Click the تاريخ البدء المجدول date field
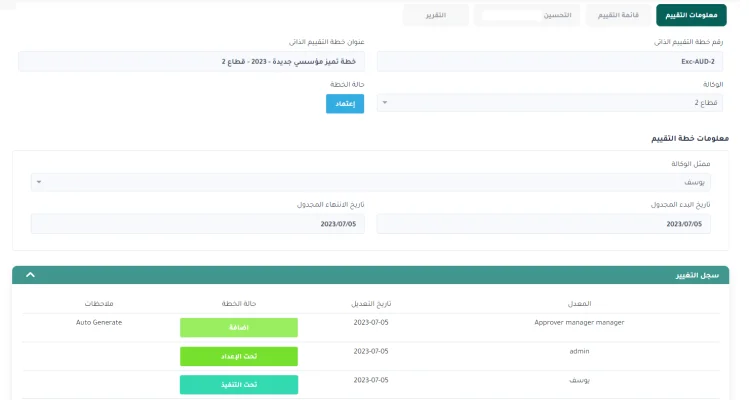Viewport: 749px width, 400px height. (x=544, y=224)
